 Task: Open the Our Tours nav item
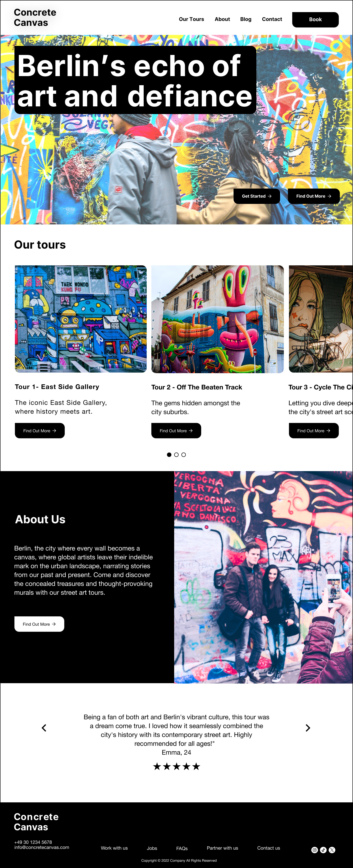click(x=191, y=19)
